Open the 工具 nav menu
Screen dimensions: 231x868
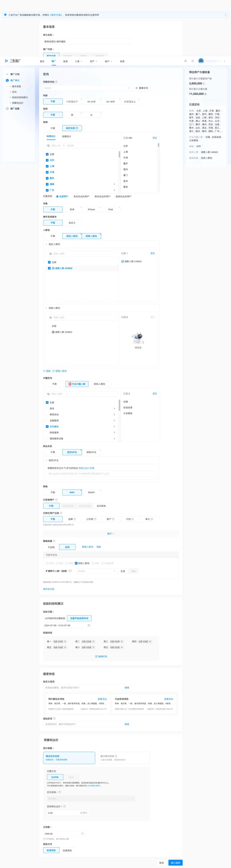click(78, 61)
